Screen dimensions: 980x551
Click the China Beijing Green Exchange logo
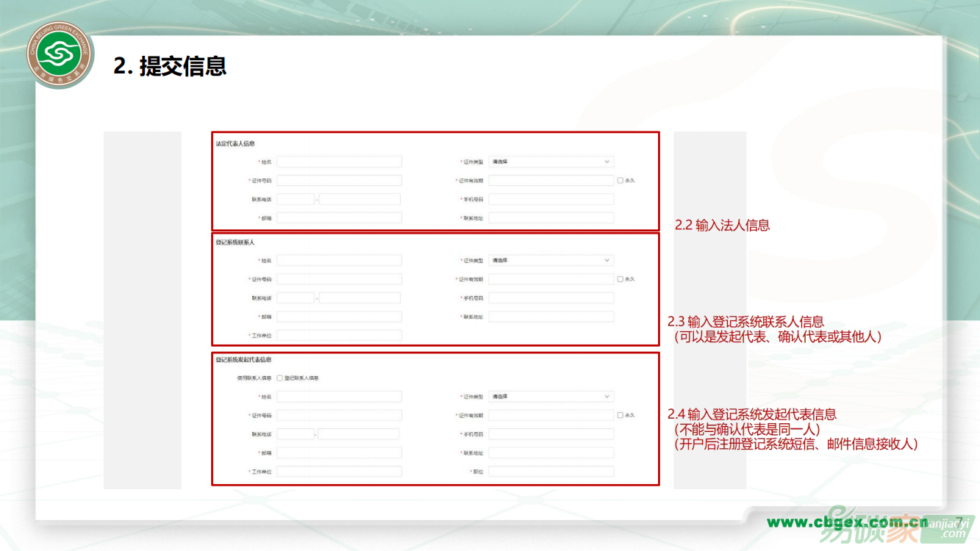[61, 55]
